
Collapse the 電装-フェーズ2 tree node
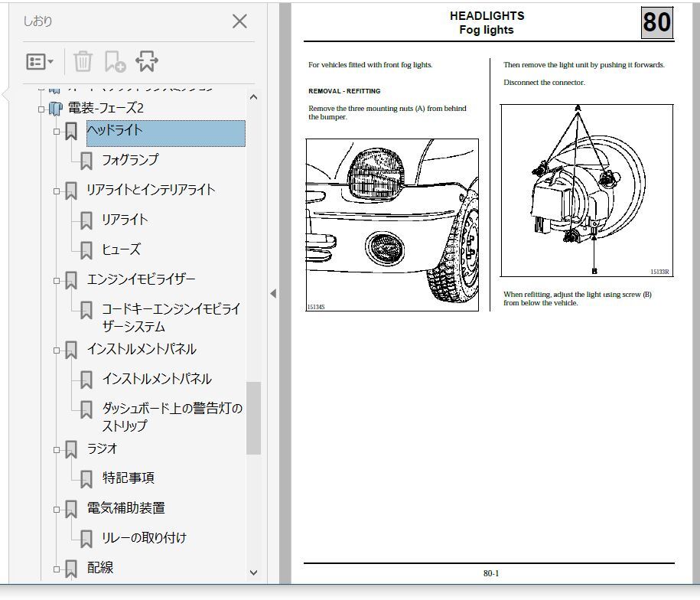[x=41, y=109]
